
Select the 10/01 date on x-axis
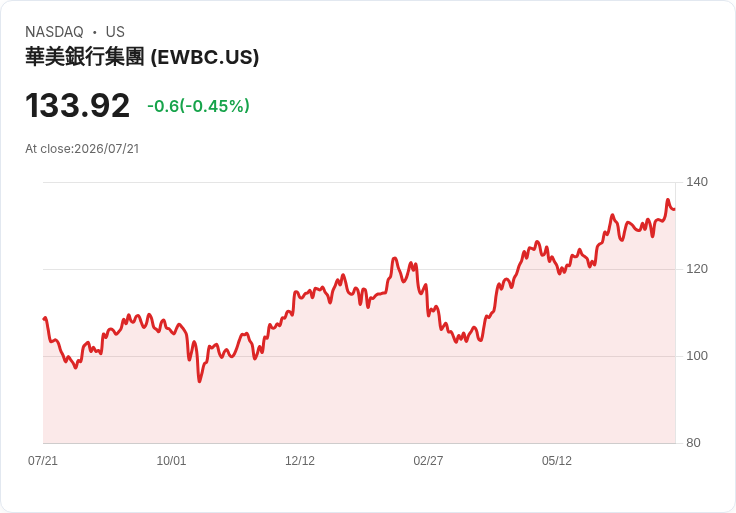(171, 461)
